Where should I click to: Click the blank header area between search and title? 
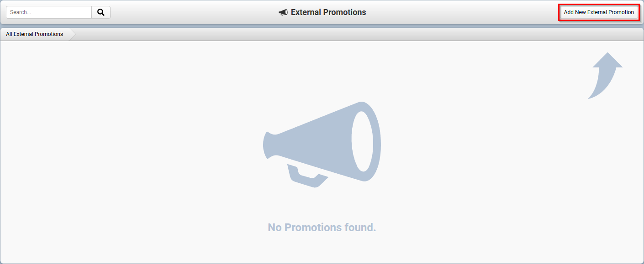[x=194, y=12]
